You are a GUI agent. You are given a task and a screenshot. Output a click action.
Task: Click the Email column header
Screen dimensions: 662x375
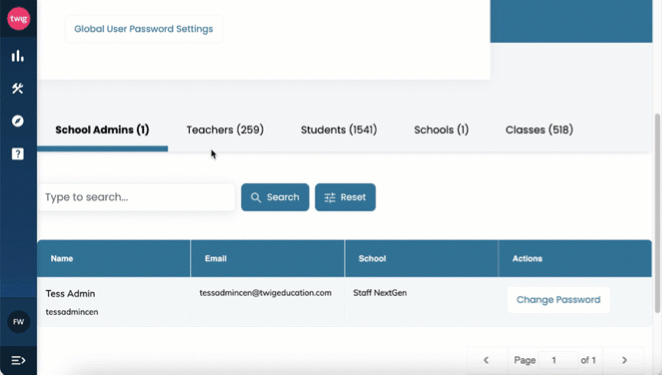(x=268, y=258)
